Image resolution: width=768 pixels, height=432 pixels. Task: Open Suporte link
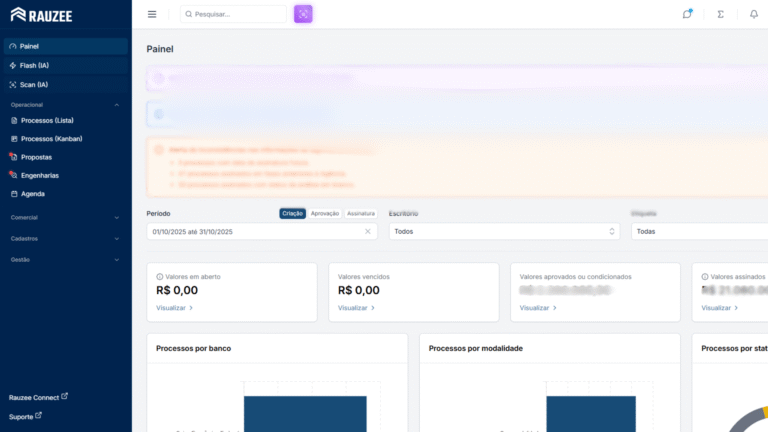click(25, 417)
